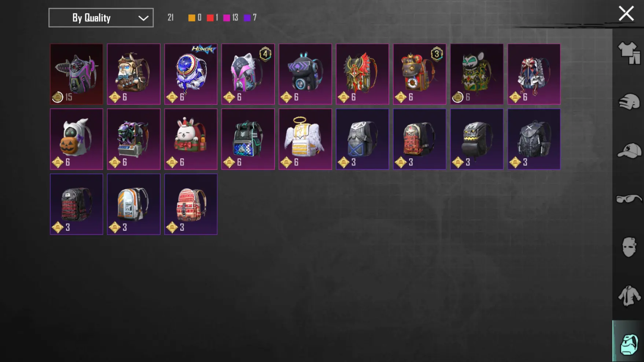644x362 pixels.
Task: Select the sunglasses category icon
Action: [629, 199]
